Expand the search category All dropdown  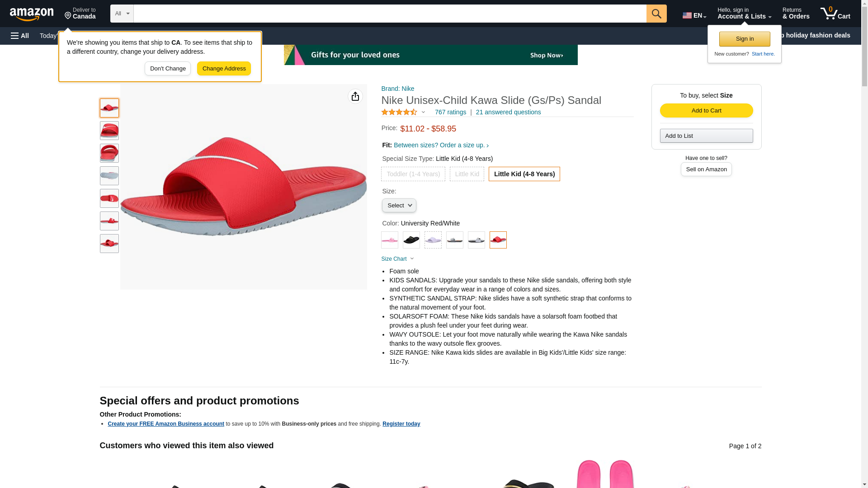tap(122, 14)
